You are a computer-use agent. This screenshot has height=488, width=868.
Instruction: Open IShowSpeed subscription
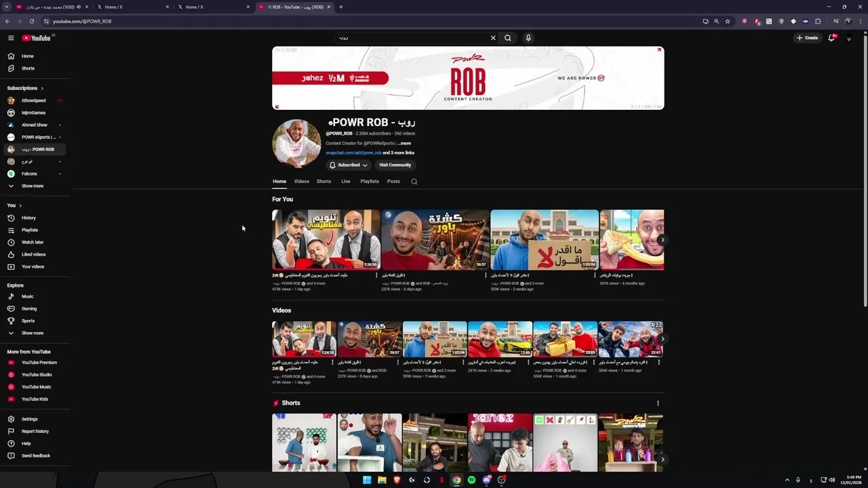coord(35,100)
